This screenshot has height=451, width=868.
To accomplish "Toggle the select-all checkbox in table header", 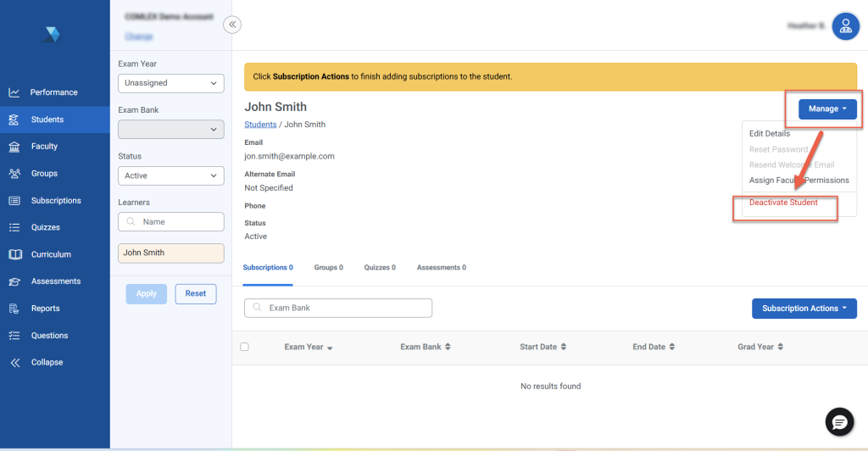I will click(x=245, y=347).
